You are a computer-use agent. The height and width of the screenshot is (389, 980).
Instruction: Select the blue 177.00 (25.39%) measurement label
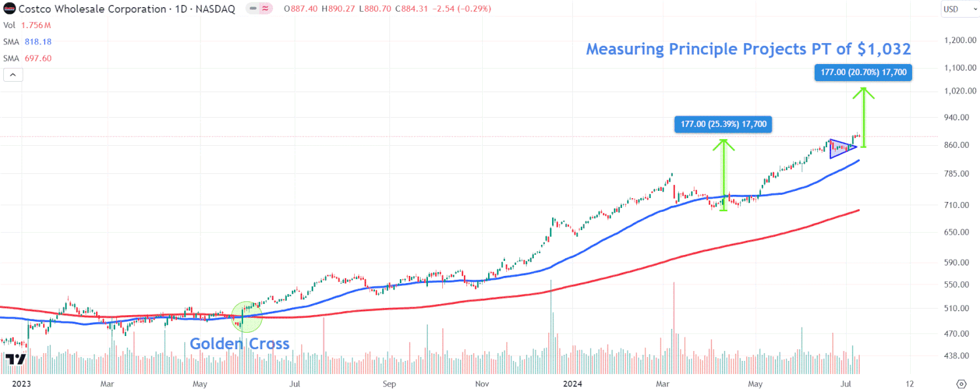tap(723, 124)
